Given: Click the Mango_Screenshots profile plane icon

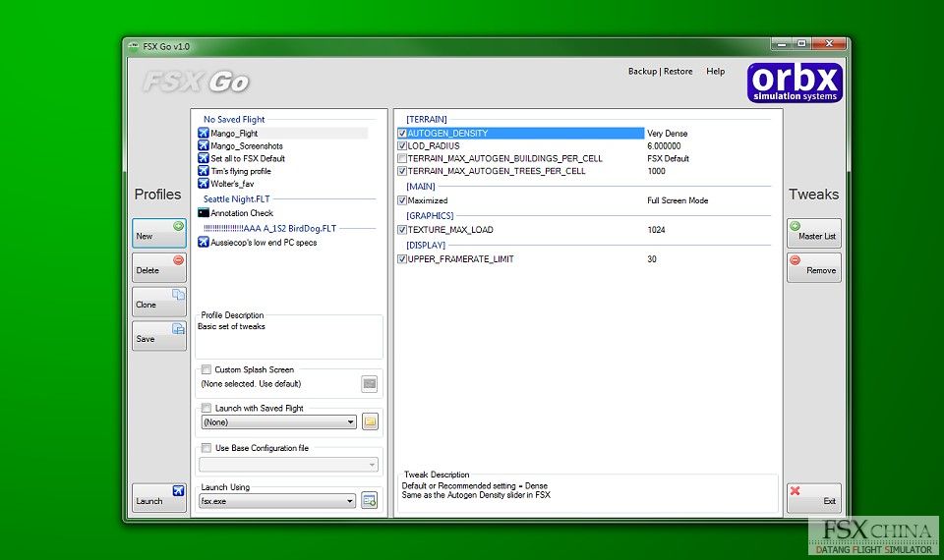Looking at the screenshot, I should click(204, 145).
